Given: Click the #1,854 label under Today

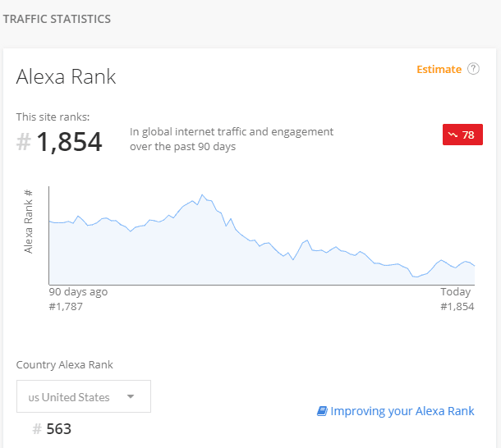Looking at the screenshot, I should point(457,307).
